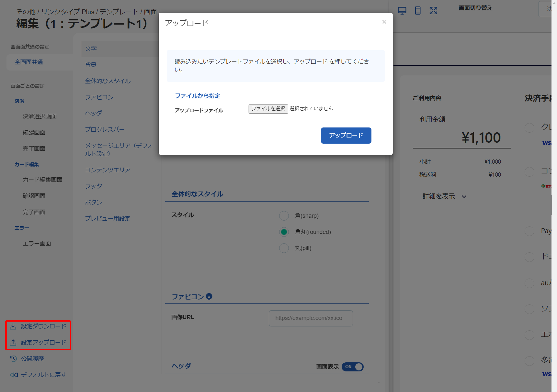Viewport: 557px width, 392px height.
Task: Open 完了画面 under カード編集
Action: [34, 212]
